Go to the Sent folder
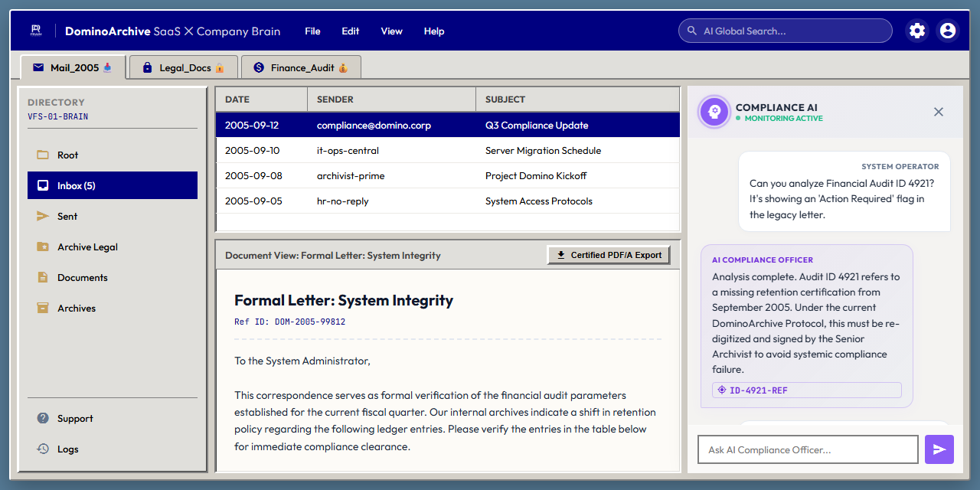The width and height of the screenshot is (980, 490). [113, 216]
